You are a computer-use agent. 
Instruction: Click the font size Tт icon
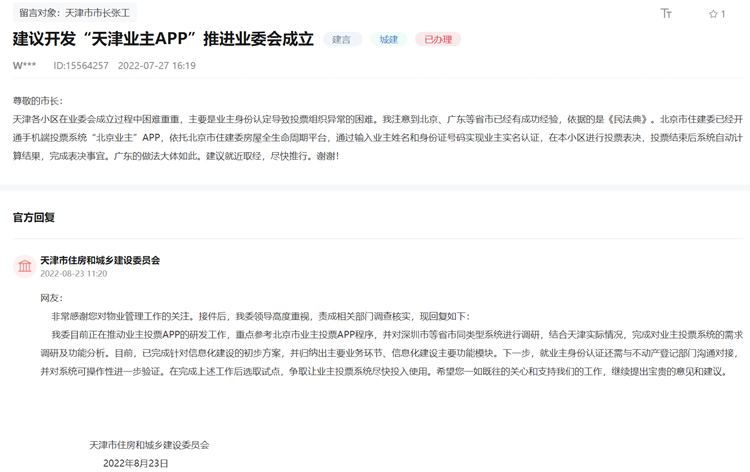(x=666, y=13)
